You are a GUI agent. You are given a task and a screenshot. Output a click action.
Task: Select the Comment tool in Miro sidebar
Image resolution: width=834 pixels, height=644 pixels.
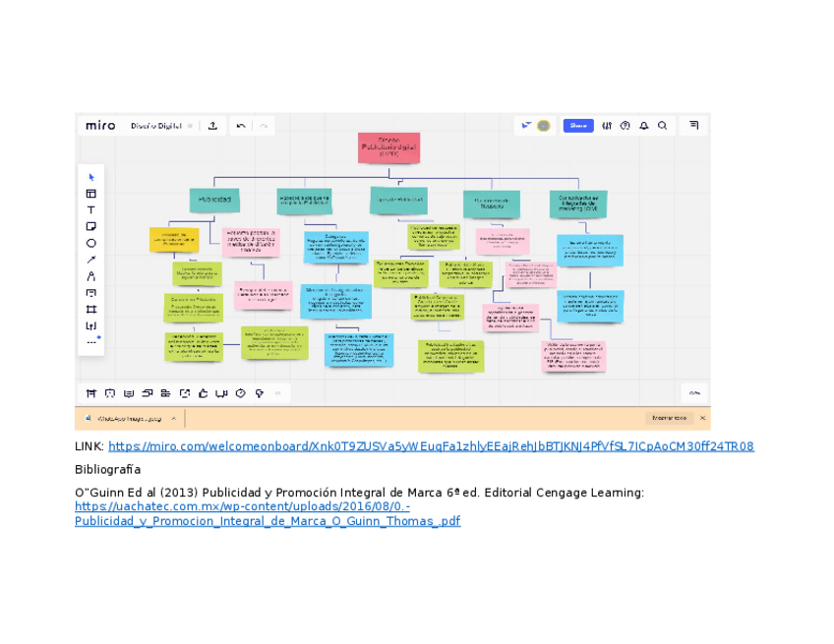point(91,293)
